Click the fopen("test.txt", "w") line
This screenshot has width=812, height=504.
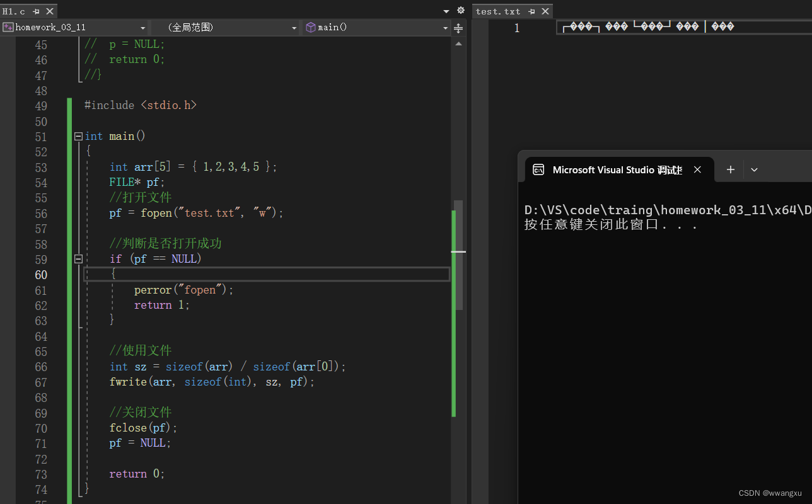[x=196, y=213]
